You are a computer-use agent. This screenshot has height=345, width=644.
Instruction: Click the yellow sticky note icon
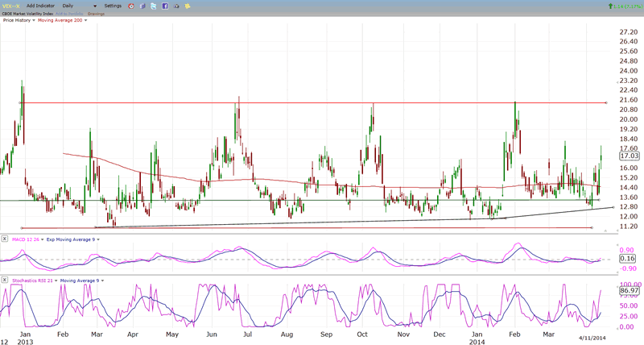point(187,6)
